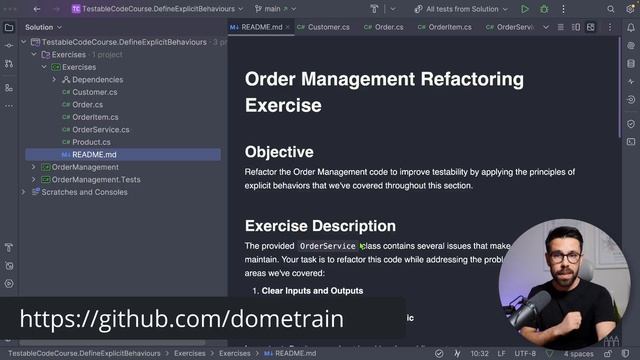
Task: Click the README.md breadcrumb
Action: pos(290,353)
